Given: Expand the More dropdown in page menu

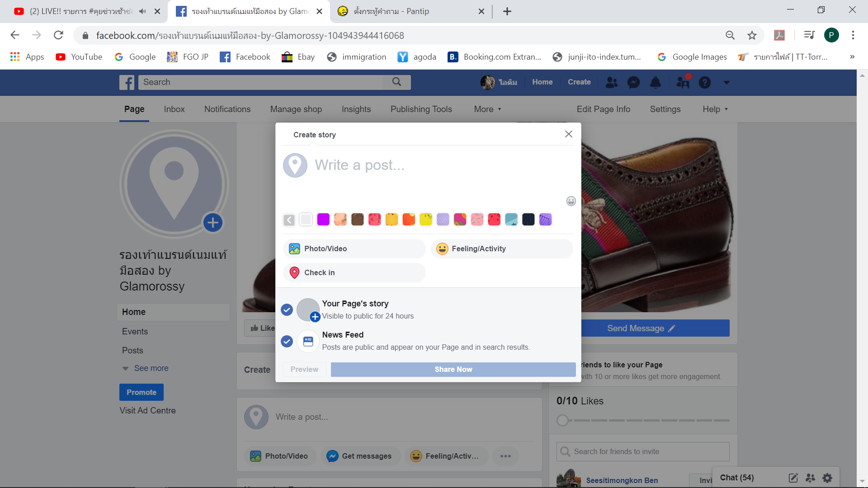Looking at the screenshot, I should pyautogui.click(x=487, y=109).
